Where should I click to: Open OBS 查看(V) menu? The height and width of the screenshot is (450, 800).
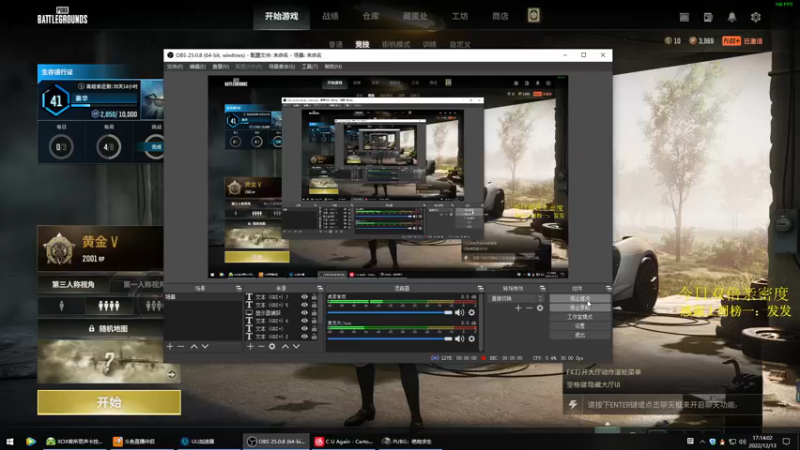click(x=220, y=67)
